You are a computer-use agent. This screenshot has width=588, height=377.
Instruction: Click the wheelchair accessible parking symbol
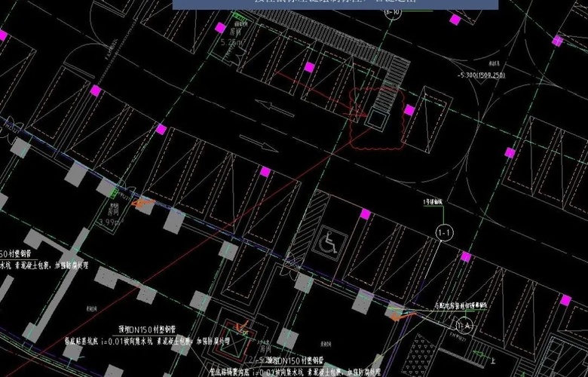(331, 242)
